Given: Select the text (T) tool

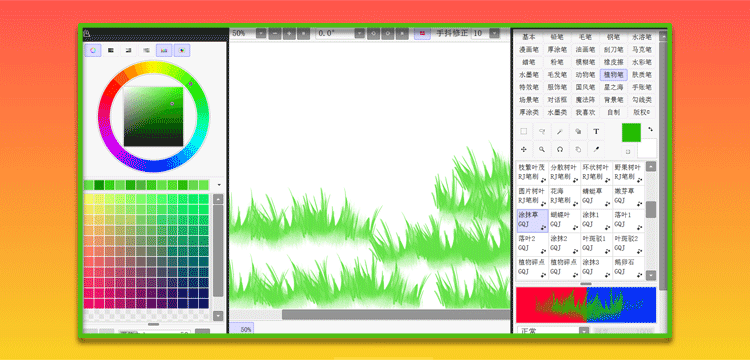Looking at the screenshot, I should coord(596,131).
